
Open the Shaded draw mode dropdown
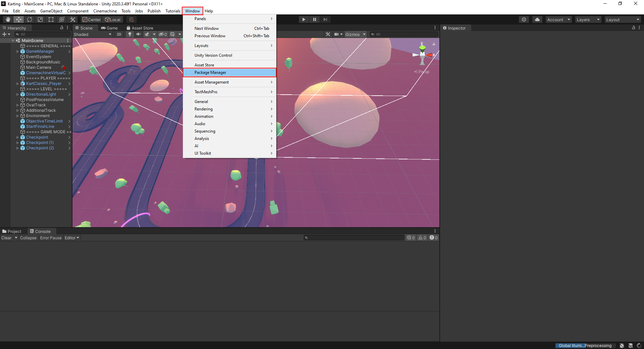click(x=93, y=34)
